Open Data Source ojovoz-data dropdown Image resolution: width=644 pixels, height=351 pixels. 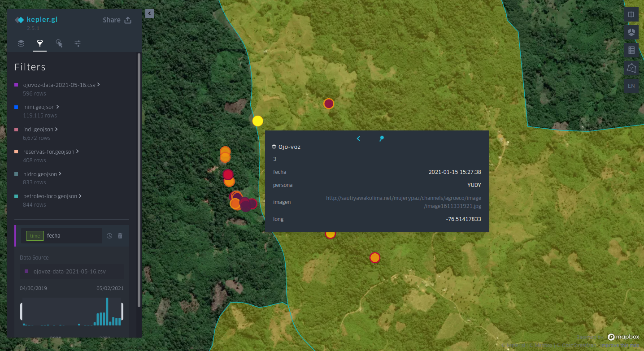tap(72, 272)
